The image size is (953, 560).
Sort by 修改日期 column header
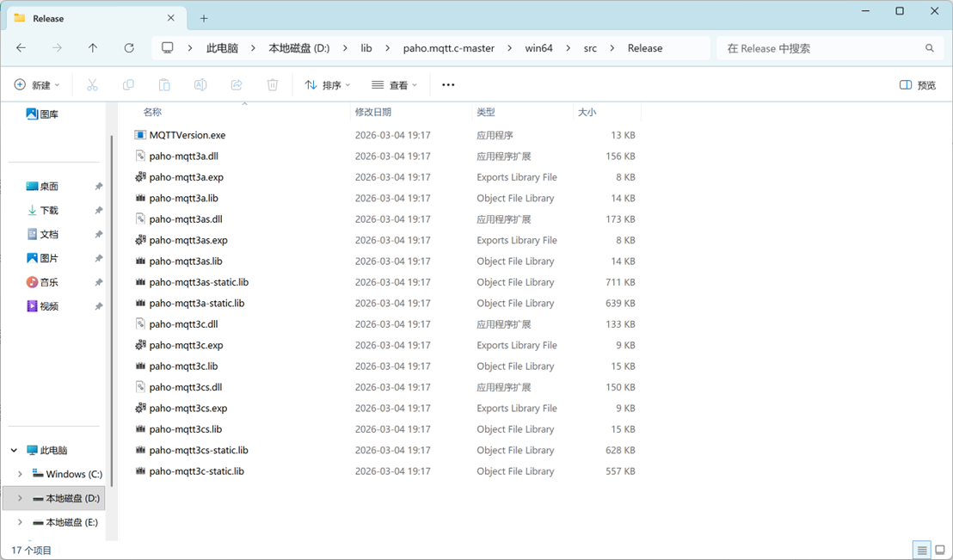tap(411, 112)
